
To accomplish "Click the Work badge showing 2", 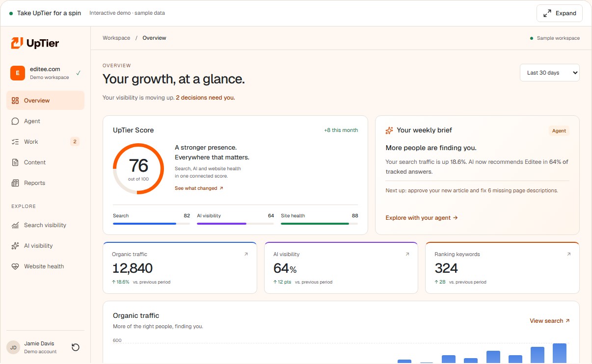I will pos(75,142).
